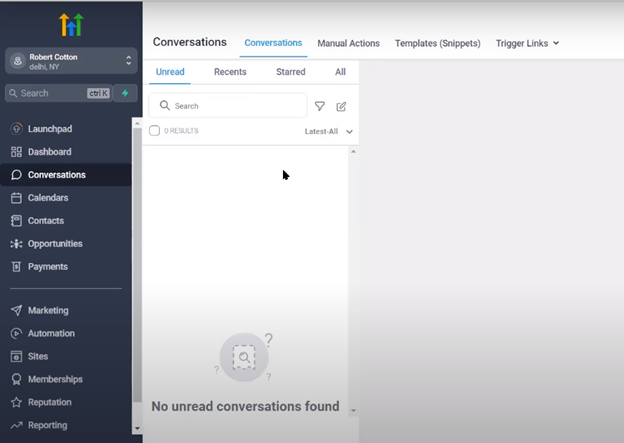Screen dimensions: 624x443
Task: Select the Recents tab
Action: (x=230, y=72)
